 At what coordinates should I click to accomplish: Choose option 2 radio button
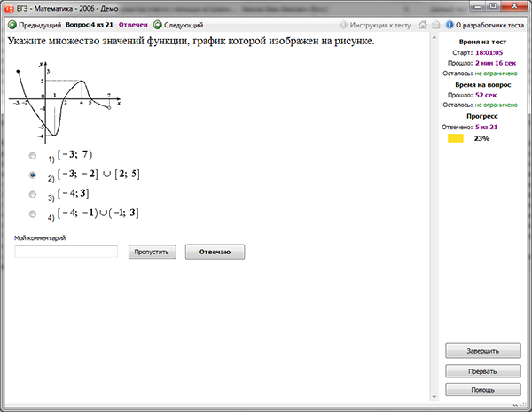33,175
